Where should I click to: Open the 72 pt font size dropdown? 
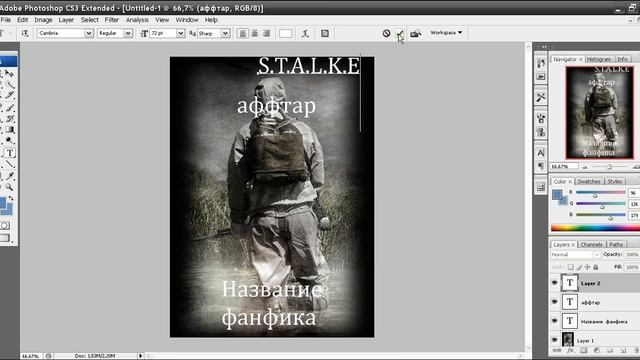click(180, 33)
